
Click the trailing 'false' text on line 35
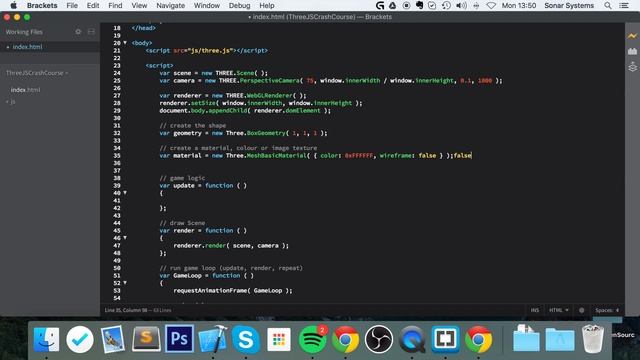(462, 156)
